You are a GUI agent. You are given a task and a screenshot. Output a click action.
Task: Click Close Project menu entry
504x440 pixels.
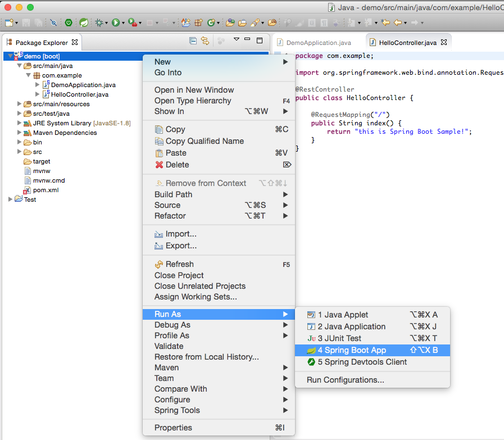tap(219, 275)
